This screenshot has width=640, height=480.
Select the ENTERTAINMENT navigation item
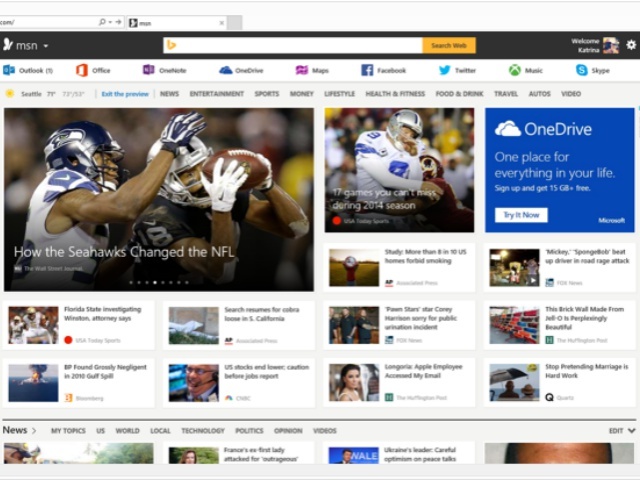pos(216,94)
